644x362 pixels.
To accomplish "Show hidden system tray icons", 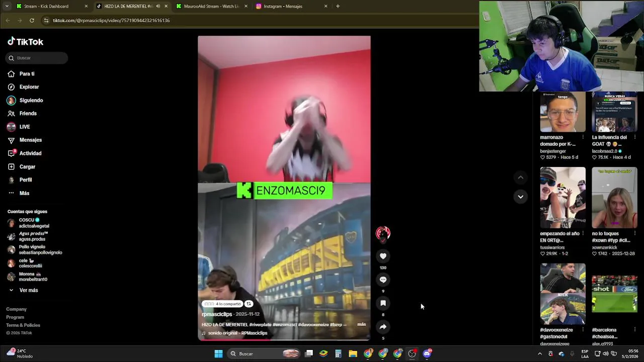I will (x=540, y=354).
